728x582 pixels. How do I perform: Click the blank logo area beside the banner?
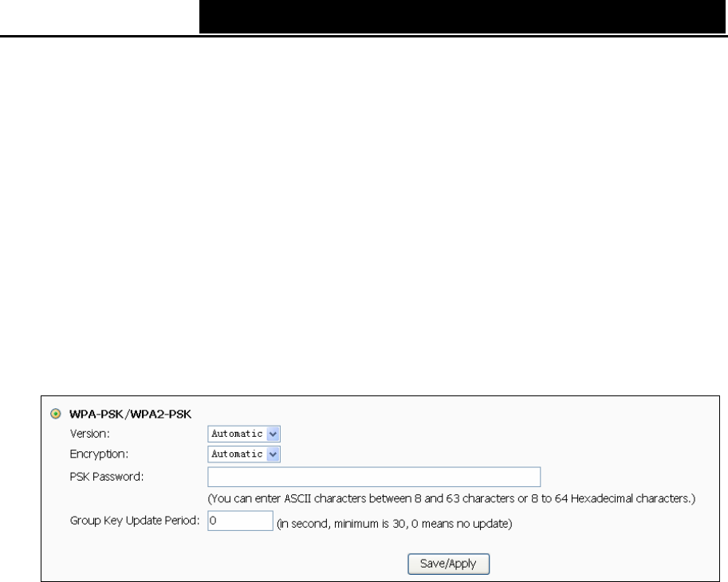pos(100,17)
